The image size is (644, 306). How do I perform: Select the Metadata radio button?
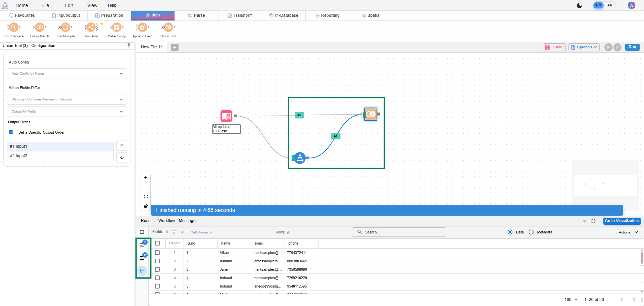tap(531, 232)
